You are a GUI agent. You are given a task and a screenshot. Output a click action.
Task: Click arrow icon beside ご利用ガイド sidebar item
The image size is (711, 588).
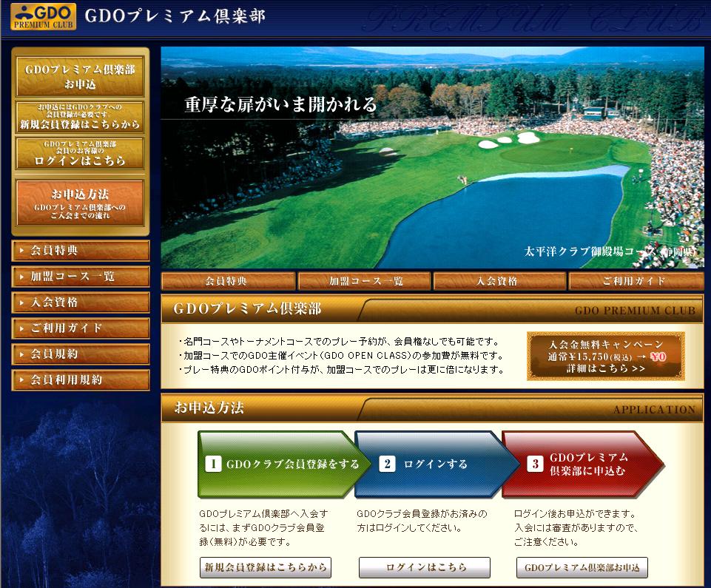click(x=21, y=328)
